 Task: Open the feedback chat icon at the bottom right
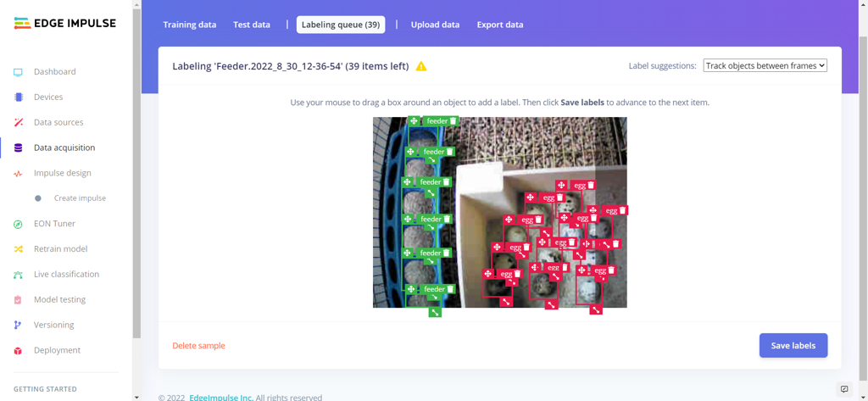pos(844,389)
